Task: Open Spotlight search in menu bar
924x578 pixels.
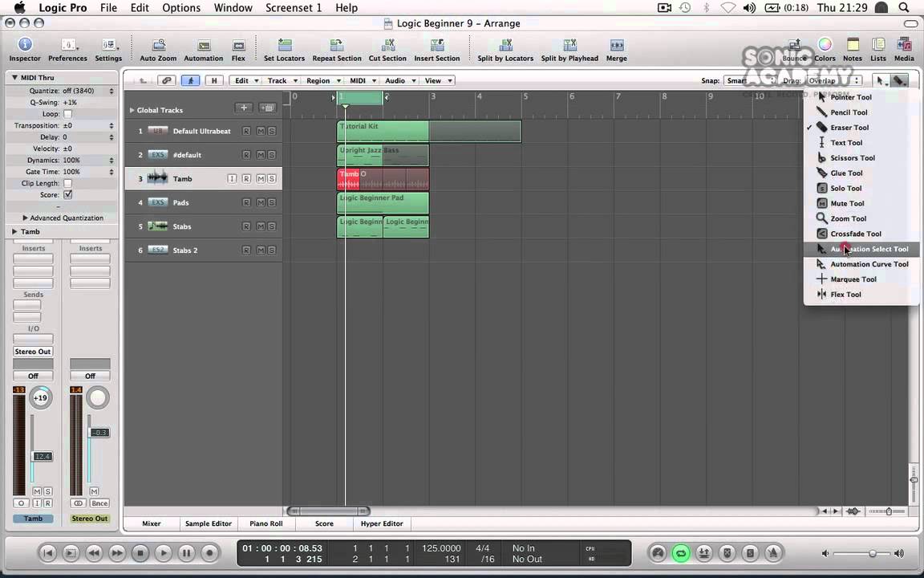Action: point(903,8)
